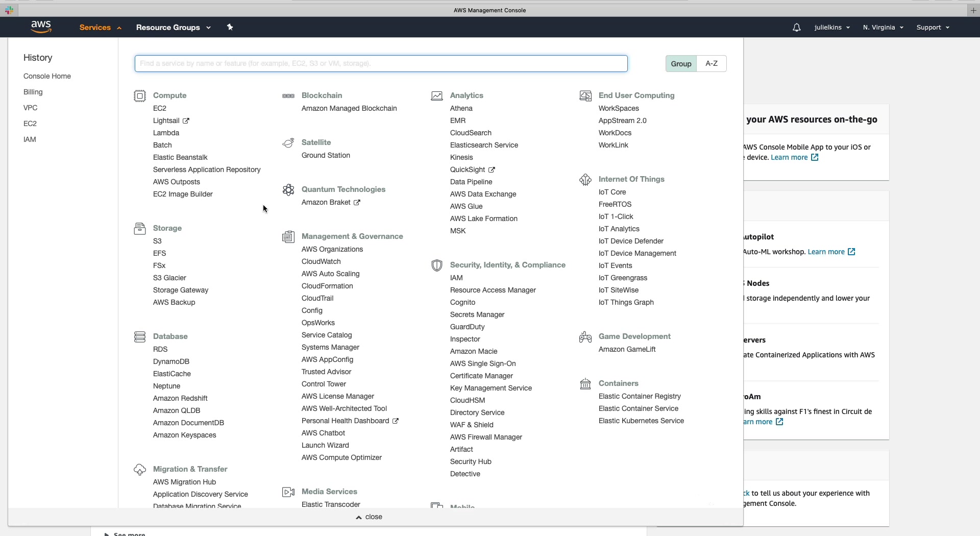980x536 pixels.
Task: Click the End User Computing icon
Action: [x=585, y=96]
